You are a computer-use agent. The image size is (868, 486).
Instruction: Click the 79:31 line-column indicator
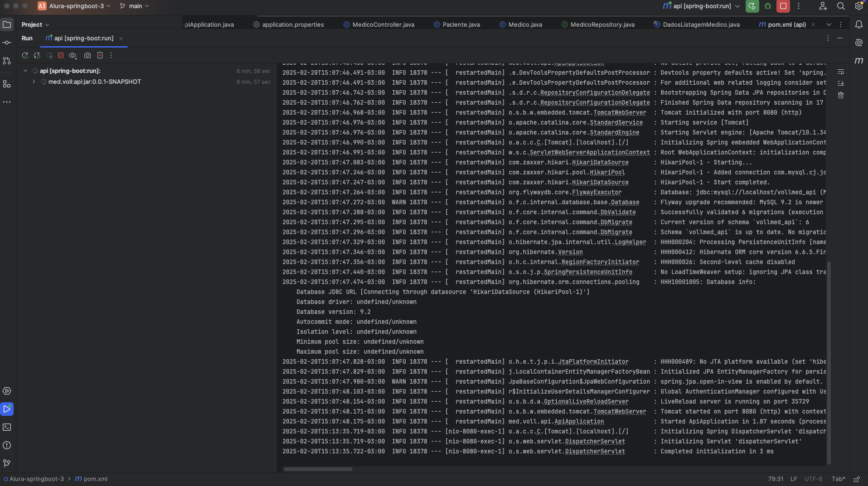click(776, 479)
